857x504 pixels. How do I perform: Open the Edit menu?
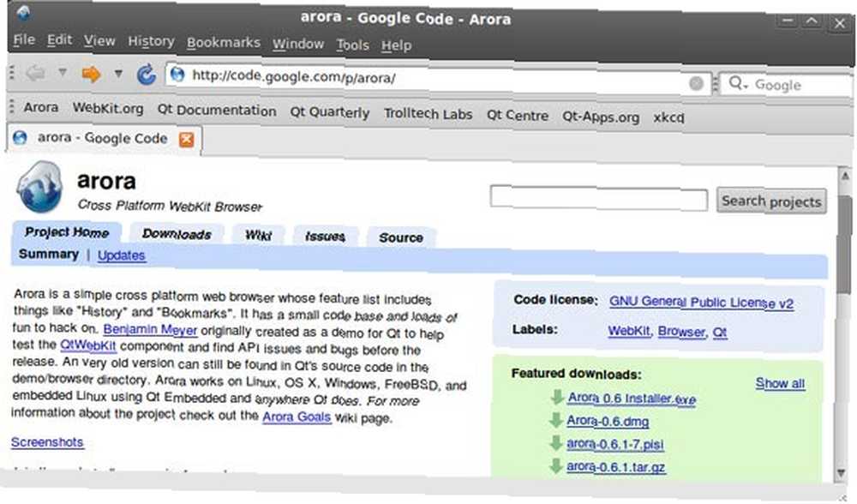click(x=59, y=40)
